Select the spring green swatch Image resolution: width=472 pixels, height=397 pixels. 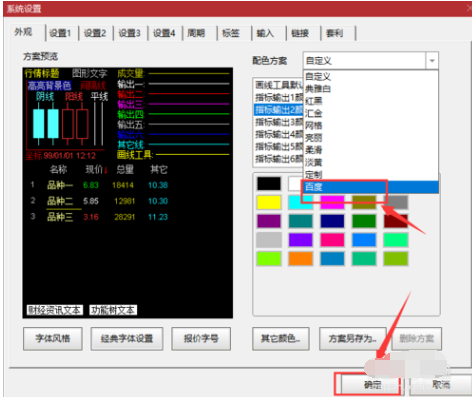click(396, 240)
